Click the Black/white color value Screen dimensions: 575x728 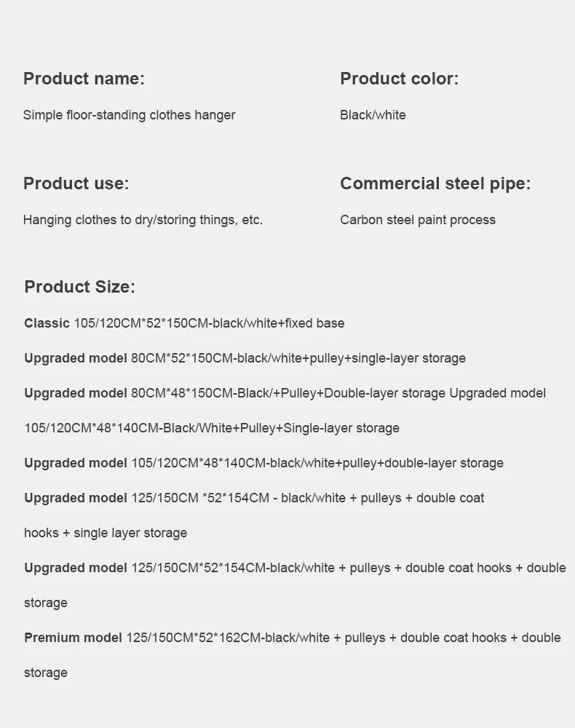click(373, 115)
